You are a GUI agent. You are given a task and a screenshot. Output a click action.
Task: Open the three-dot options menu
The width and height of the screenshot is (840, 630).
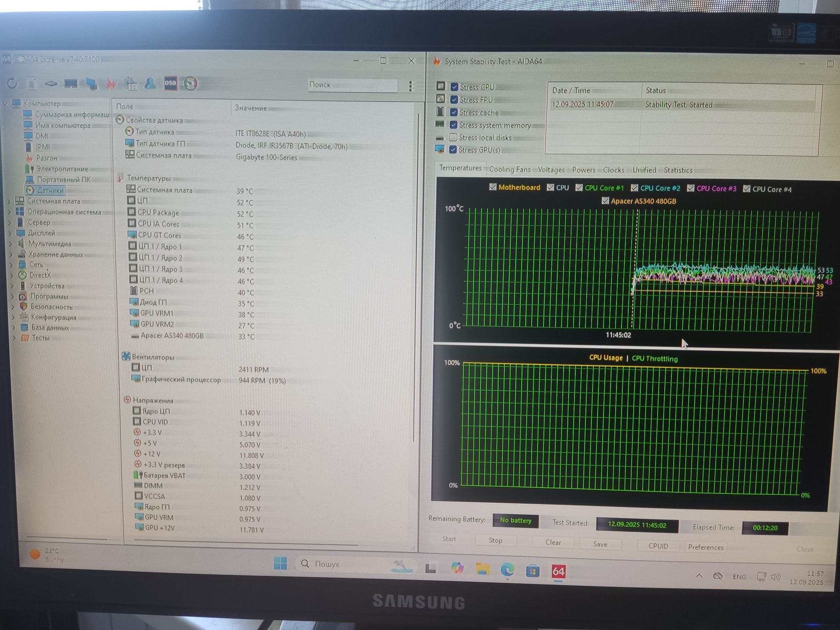pos(410,86)
